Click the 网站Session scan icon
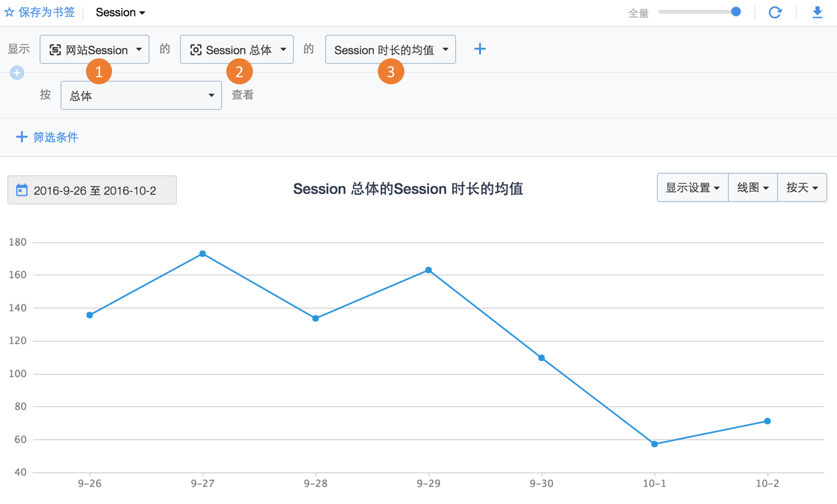 coord(55,50)
